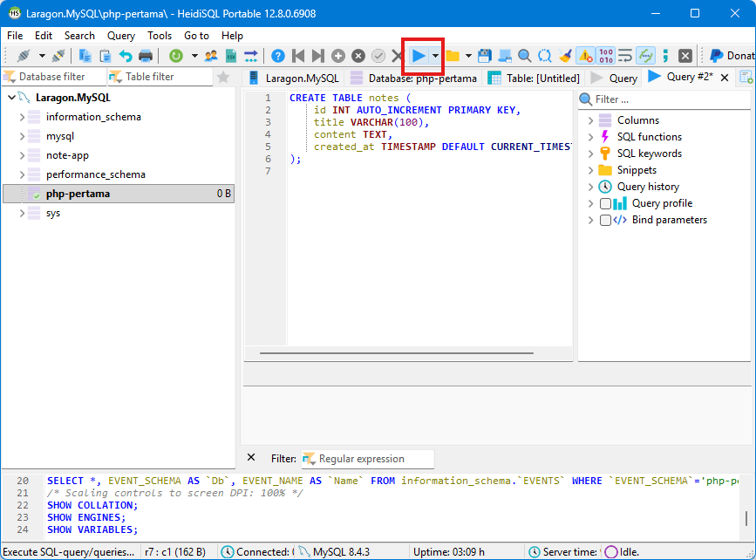Open the help question mark icon

pyautogui.click(x=276, y=55)
